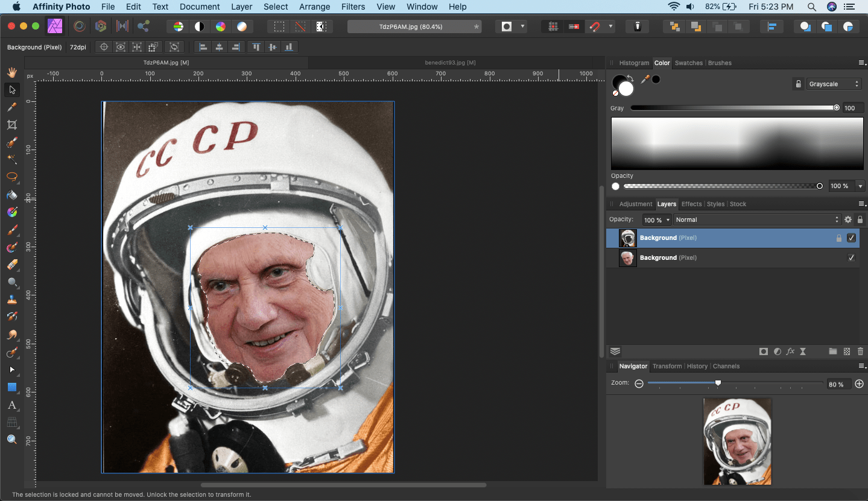This screenshot has height=501, width=868.
Task: Expand the layer Opacity 100 % dropdown
Action: 656,220
